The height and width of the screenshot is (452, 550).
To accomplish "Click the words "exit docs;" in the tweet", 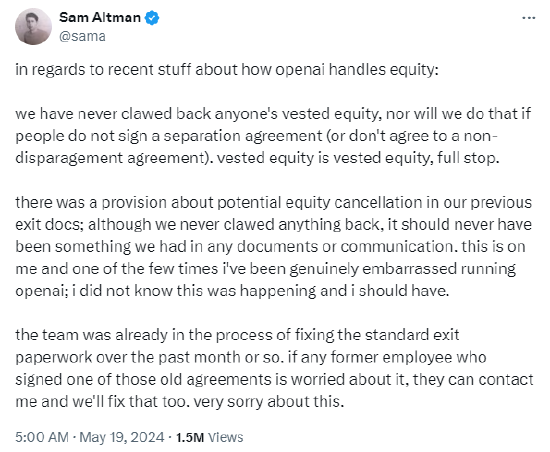I will point(49,224).
